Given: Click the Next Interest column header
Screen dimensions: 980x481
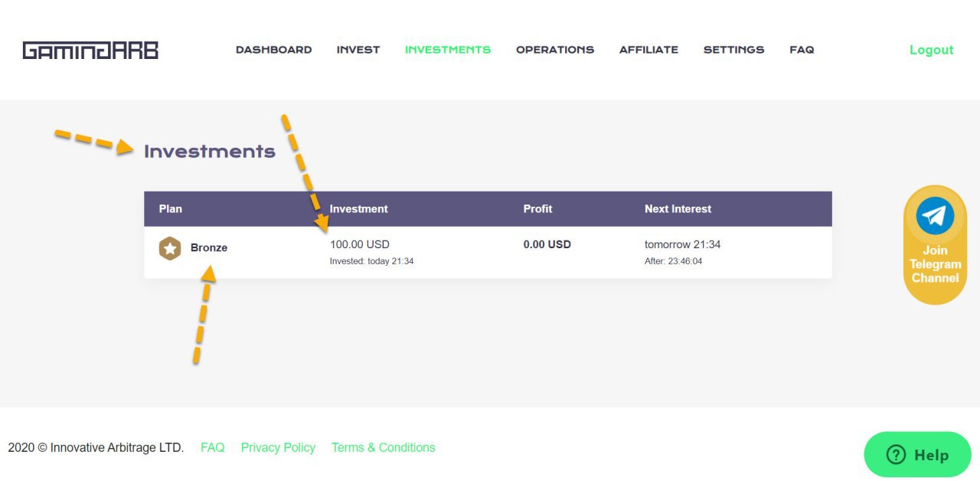Looking at the screenshot, I should (x=678, y=209).
